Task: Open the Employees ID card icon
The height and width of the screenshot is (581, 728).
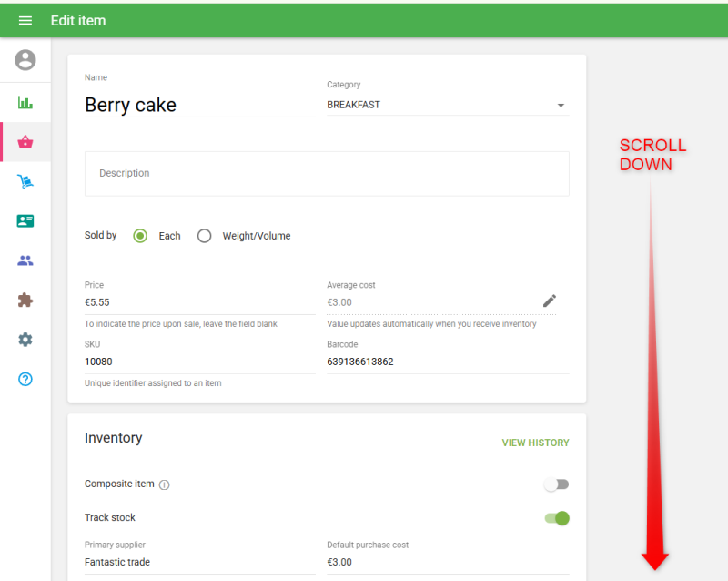Action: pos(25,221)
